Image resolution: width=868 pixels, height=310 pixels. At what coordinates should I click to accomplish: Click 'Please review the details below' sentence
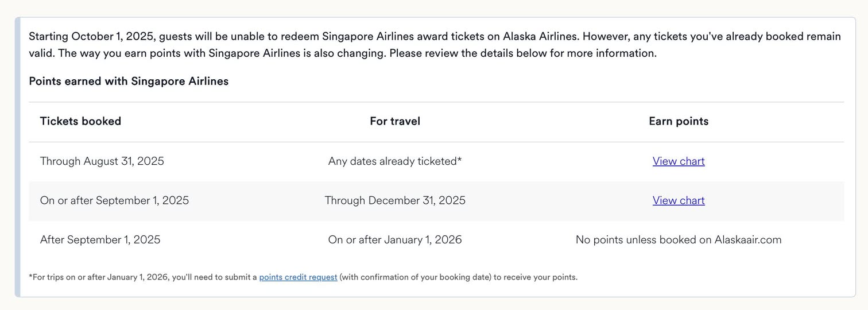tap(522, 53)
